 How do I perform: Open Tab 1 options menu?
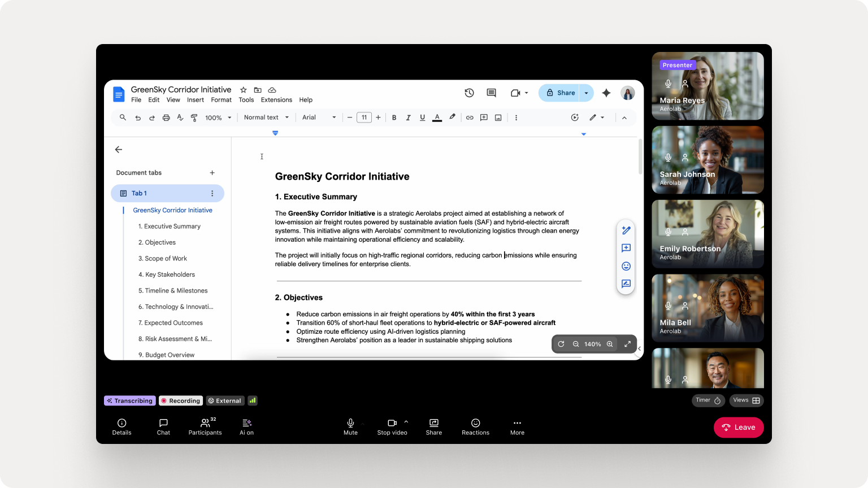pos(212,193)
